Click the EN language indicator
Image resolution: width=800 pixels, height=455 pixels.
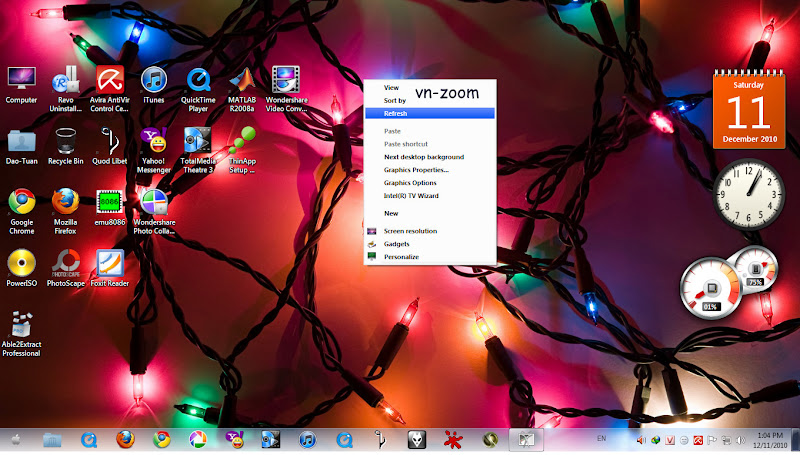click(x=602, y=438)
